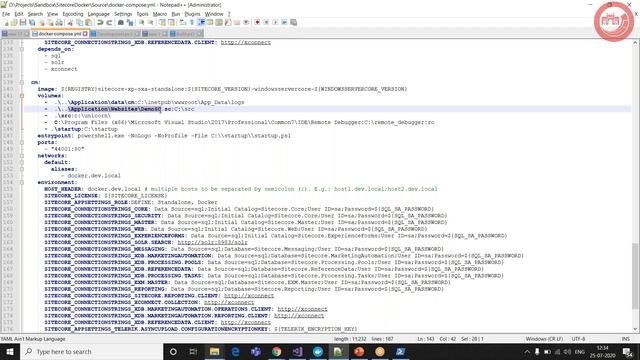Screen dimensions: 640x360
Task: Create a new file with the New toolbar icon
Action: click(x=6, y=22)
